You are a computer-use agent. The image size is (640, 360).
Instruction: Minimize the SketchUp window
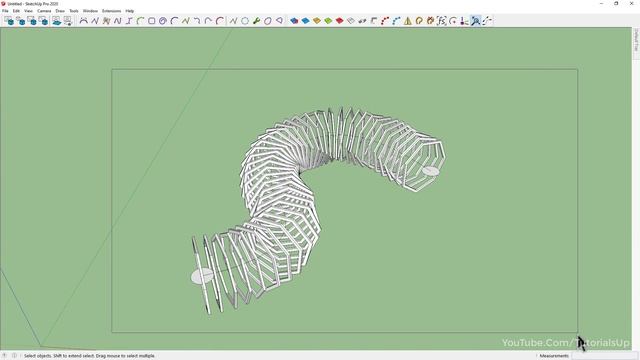602,4
